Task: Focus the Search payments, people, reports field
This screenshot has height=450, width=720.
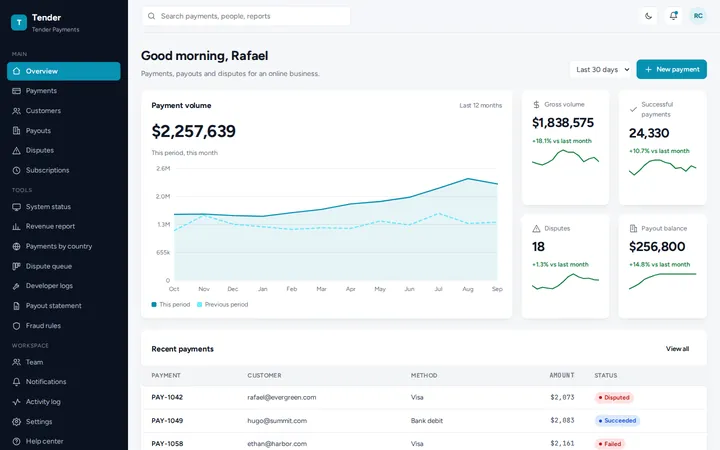Action: [x=246, y=16]
